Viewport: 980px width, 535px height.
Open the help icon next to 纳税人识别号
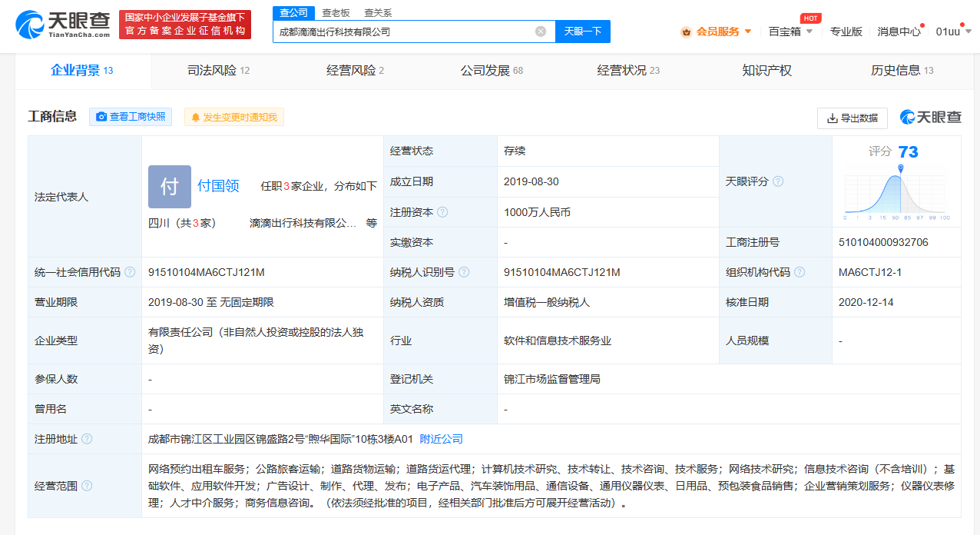click(464, 272)
